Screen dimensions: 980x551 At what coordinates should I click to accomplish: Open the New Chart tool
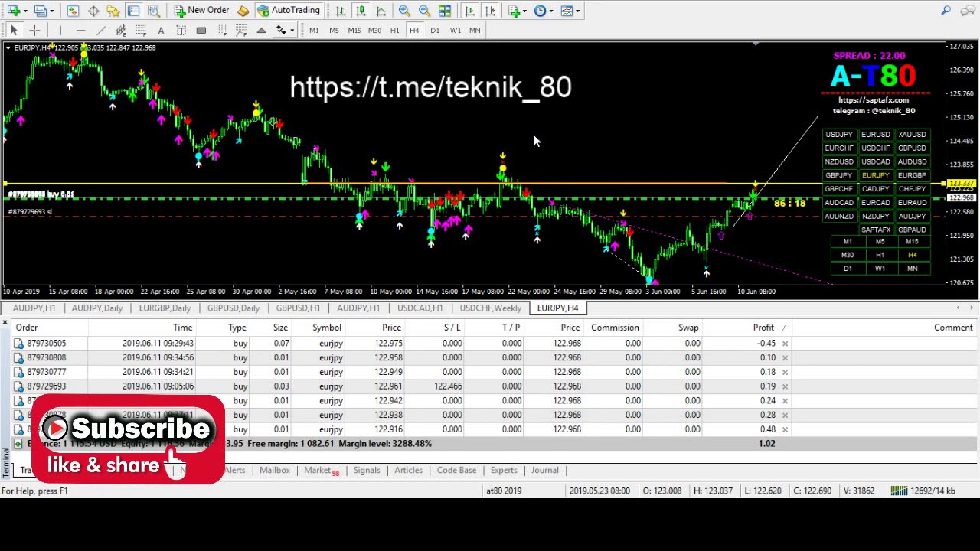tap(13, 11)
